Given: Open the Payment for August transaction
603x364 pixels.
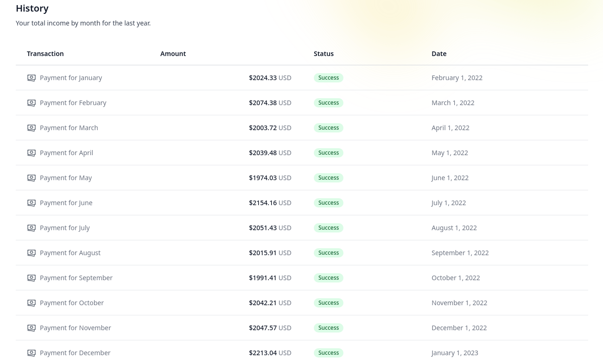Looking at the screenshot, I should tap(70, 253).
